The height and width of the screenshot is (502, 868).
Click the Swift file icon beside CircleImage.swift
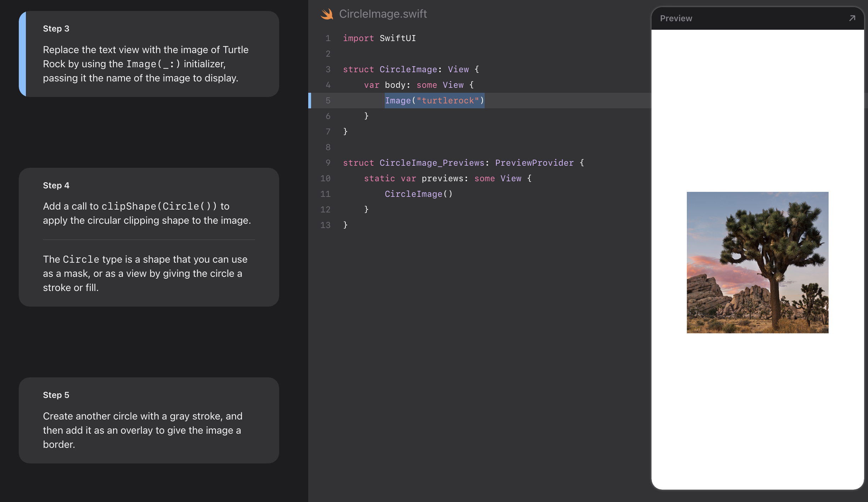click(327, 14)
